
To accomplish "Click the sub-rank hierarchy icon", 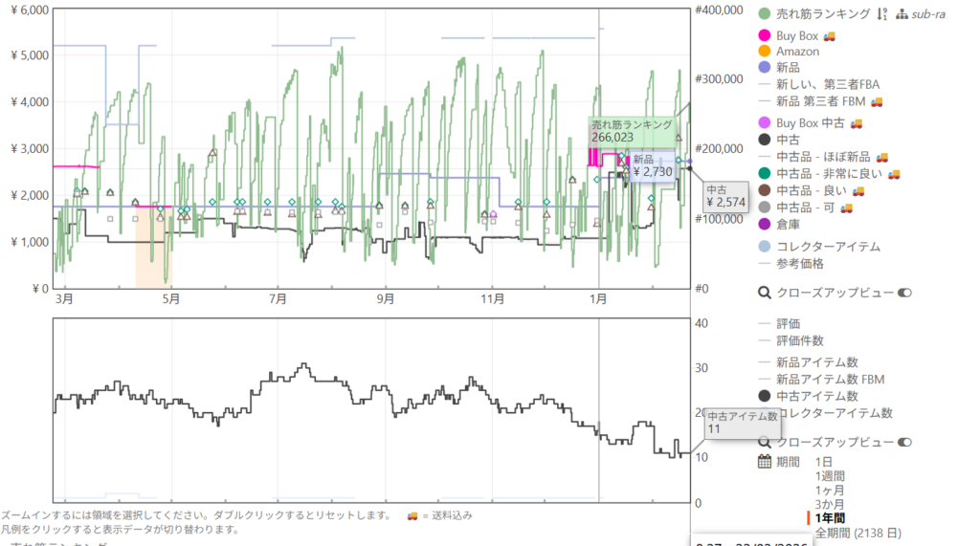I will [x=902, y=14].
